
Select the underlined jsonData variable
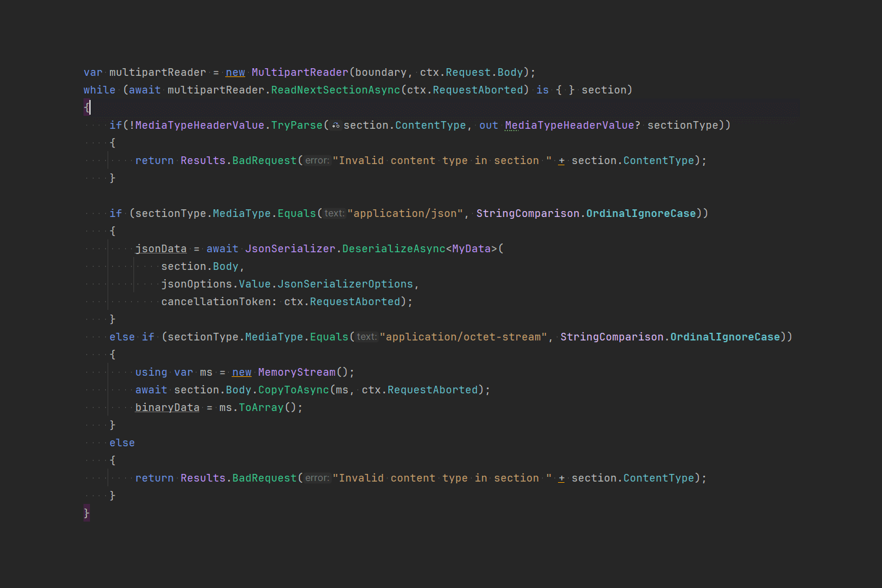[161, 248]
